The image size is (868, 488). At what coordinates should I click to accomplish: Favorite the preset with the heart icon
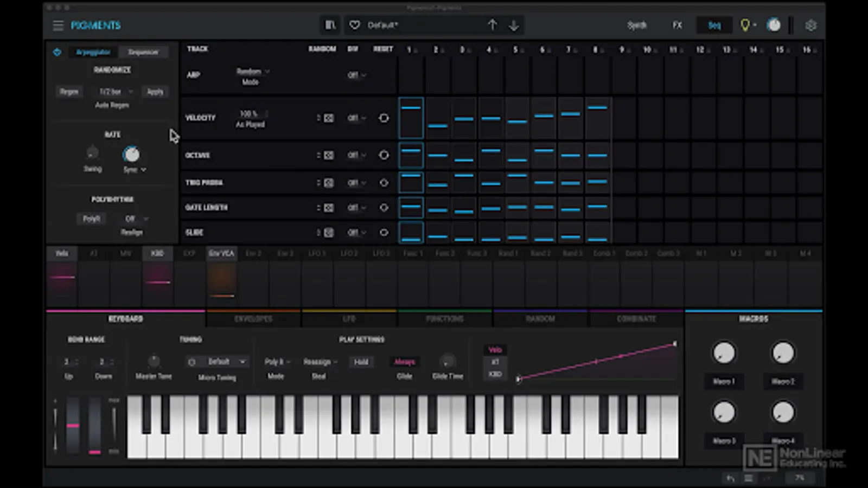click(355, 25)
